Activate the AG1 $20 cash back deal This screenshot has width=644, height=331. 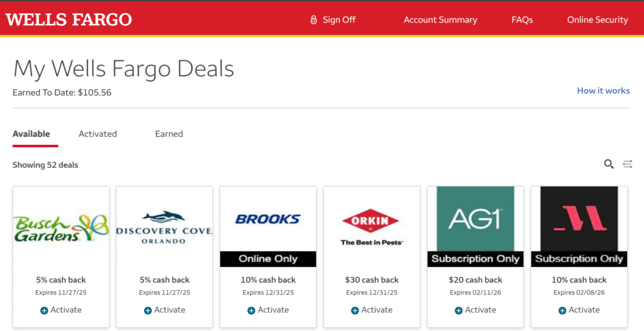(475, 310)
